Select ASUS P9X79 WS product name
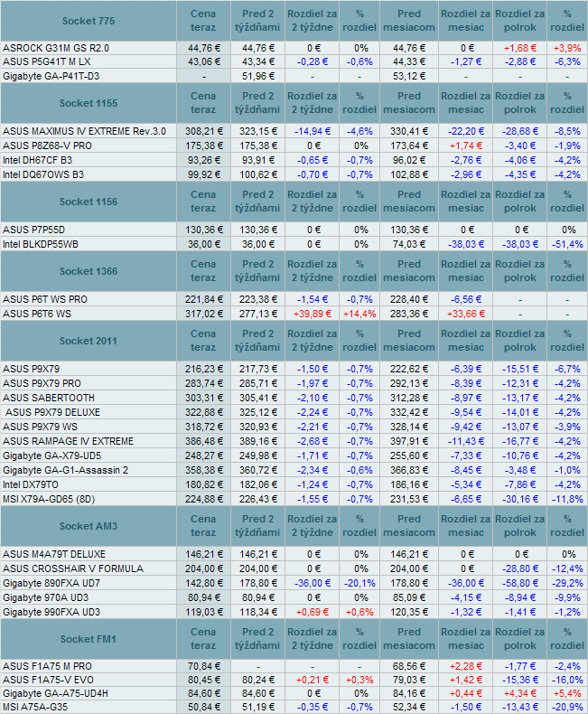The height and width of the screenshot is (714, 588). 40,427
